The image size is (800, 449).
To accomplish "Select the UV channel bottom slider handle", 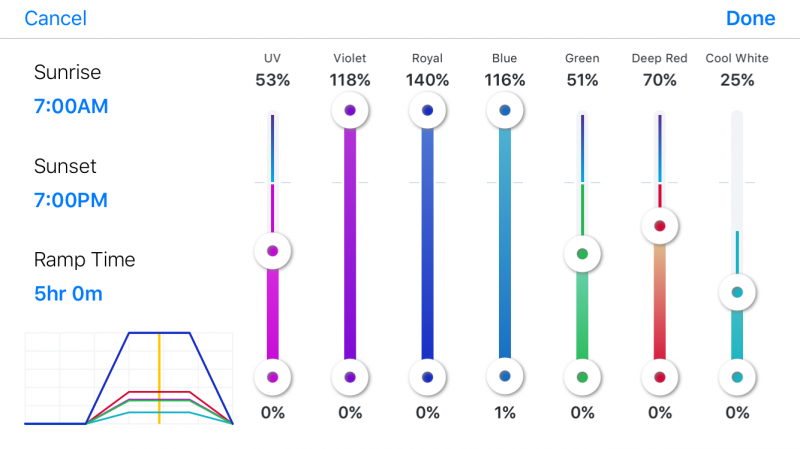I will click(x=272, y=377).
